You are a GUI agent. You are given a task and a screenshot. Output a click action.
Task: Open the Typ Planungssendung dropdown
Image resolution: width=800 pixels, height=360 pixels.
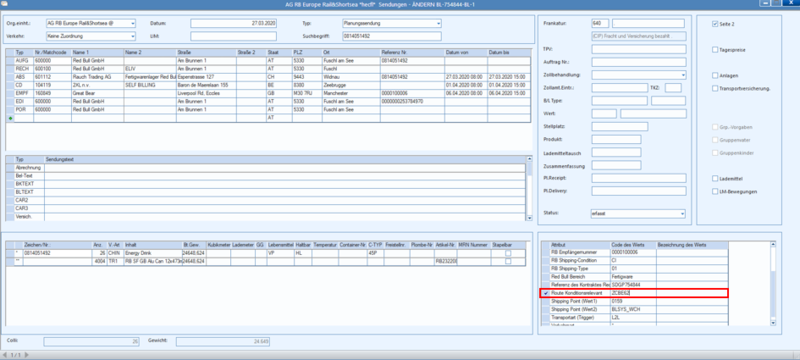(x=438, y=23)
